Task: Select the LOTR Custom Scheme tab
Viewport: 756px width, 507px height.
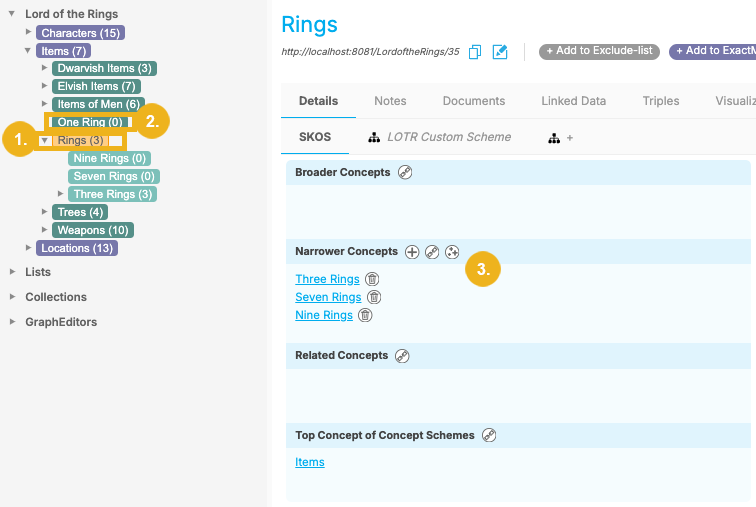Action: click(440, 137)
